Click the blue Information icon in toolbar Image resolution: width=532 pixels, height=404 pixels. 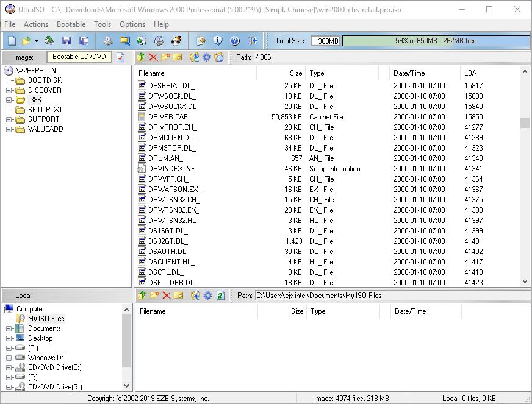pos(218,41)
